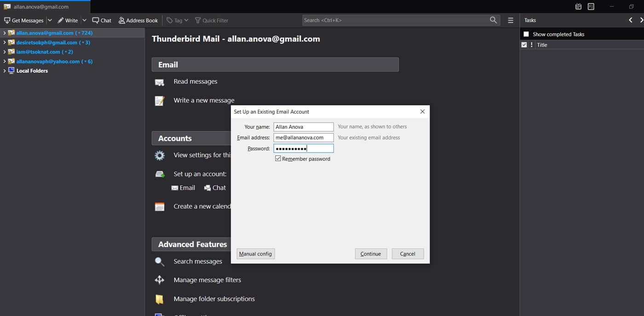Expand the iam@tsoknat.com account

coord(5,52)
